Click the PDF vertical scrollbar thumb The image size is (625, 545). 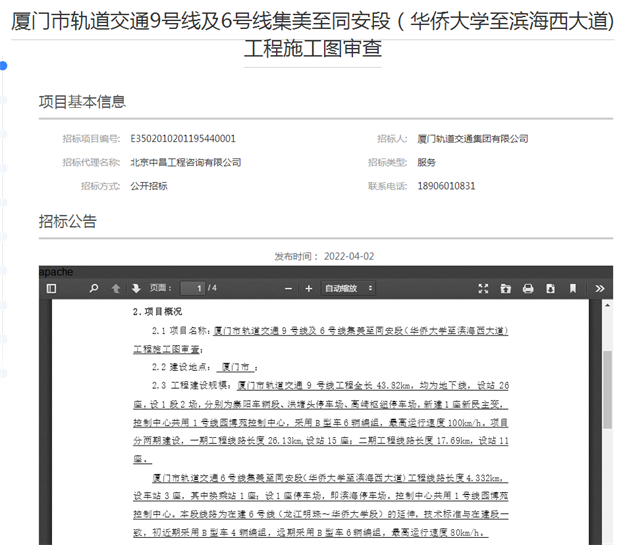pyautogui.click(x=607, y=390)
